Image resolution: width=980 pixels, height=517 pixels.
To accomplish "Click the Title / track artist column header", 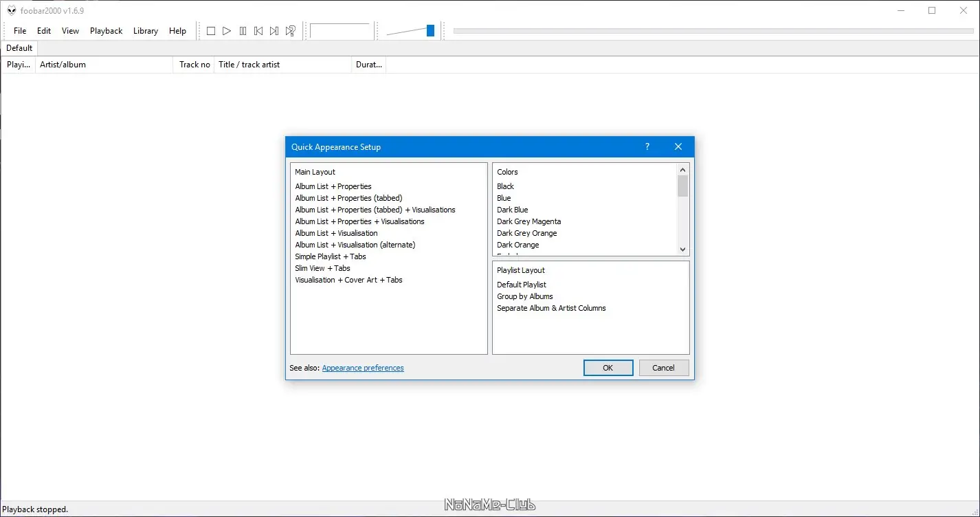I will [283, 65].
